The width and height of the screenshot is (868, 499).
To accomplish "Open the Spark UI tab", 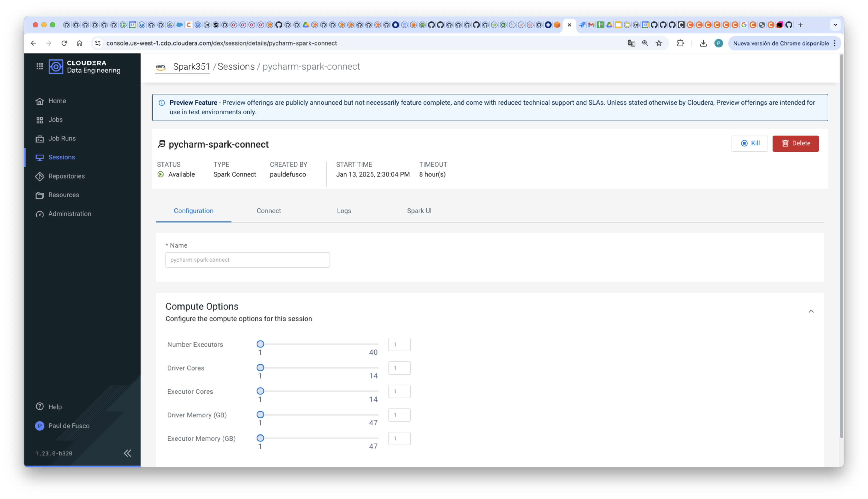I will (x=419, y=210).
